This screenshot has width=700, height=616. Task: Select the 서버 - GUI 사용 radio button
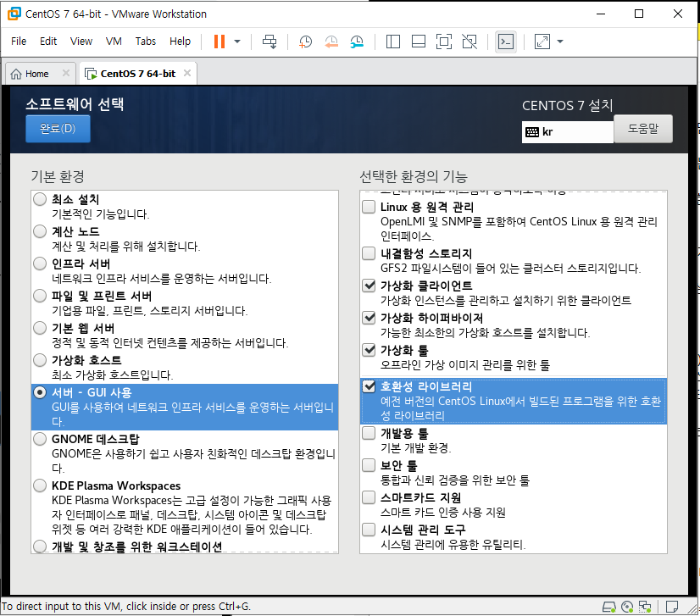click(x=40, y=392)
